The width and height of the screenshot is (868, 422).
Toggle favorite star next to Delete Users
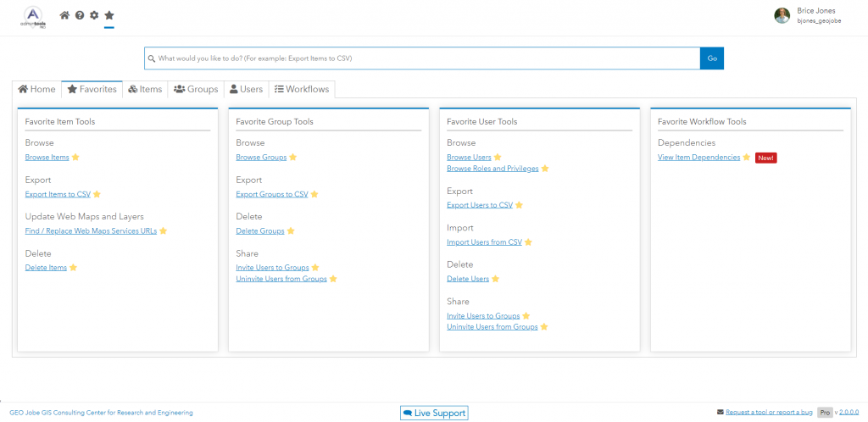[496, 279]
